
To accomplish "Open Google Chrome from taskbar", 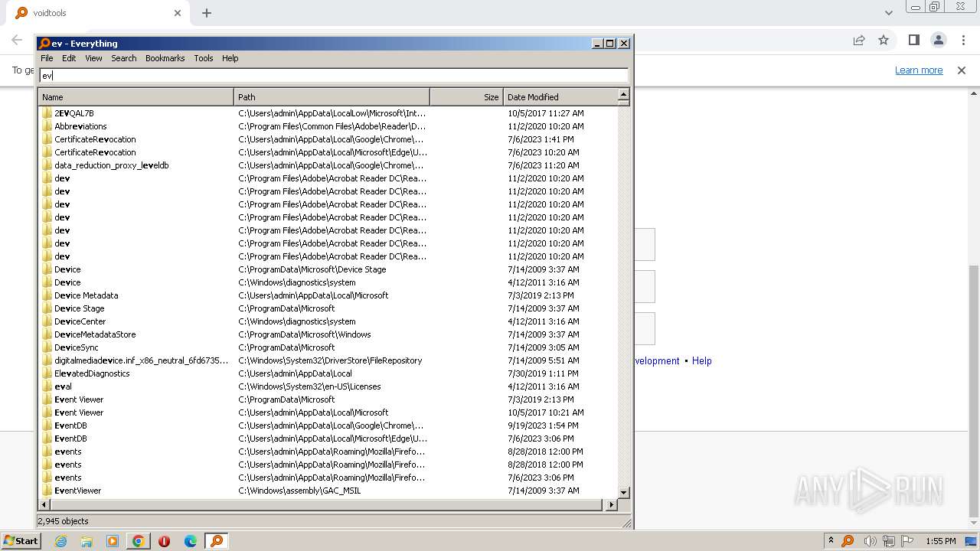I will pos(139,541).
